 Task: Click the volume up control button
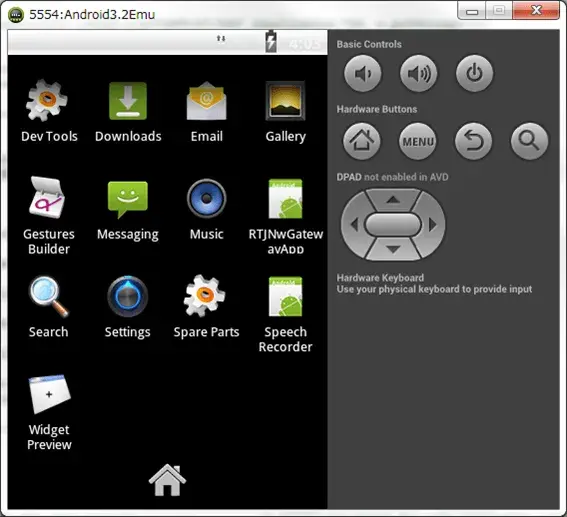(418, 73)
